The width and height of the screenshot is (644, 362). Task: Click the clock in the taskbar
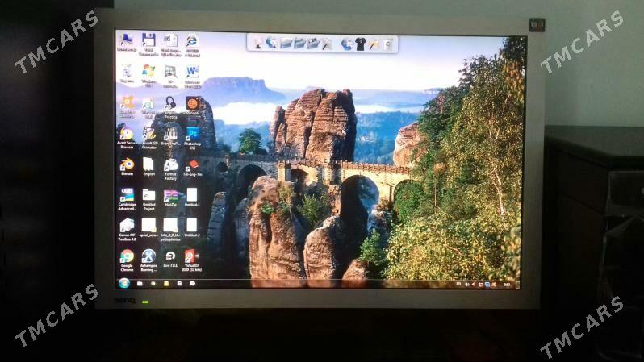coord(508,284)
